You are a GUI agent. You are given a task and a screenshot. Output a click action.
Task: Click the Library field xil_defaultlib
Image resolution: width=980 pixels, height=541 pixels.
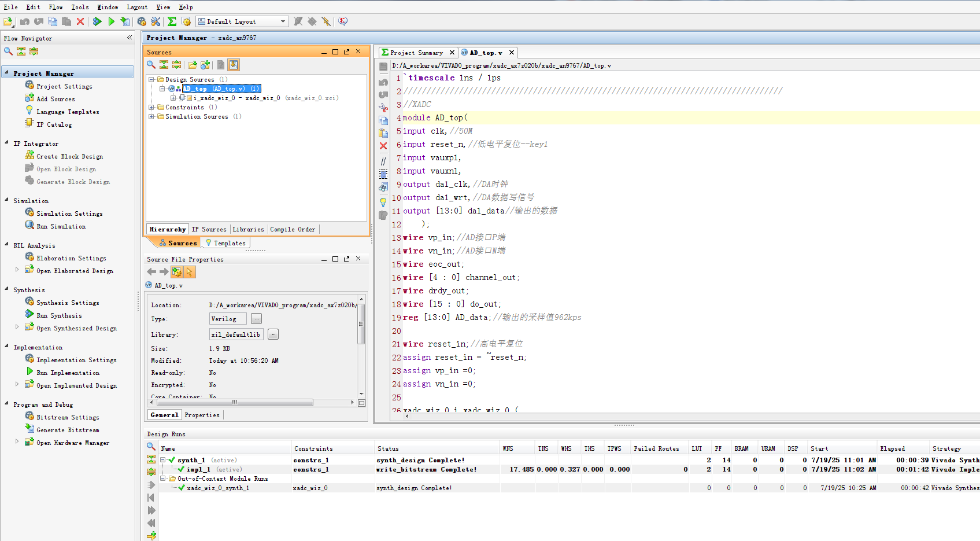[236, 334]
